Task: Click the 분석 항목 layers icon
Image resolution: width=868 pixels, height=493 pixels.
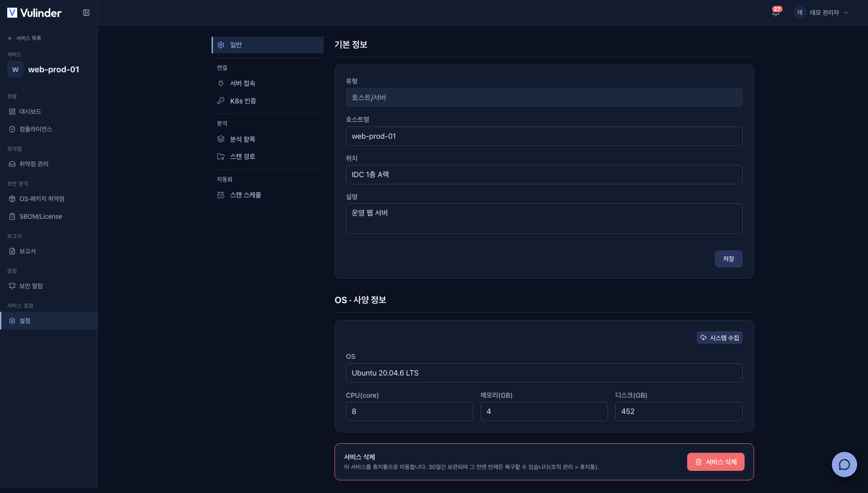Action: pyautogui.click(x=221, y=139)
